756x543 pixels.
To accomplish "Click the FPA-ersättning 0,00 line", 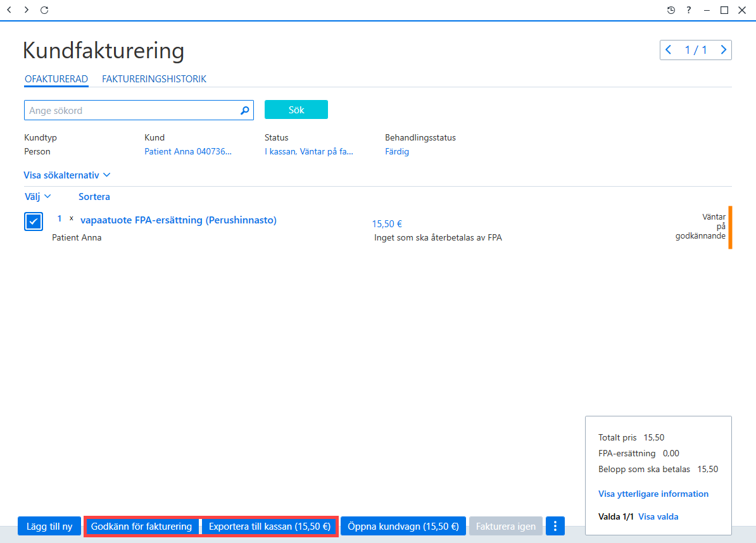I will pyautogui.click(x=638, y=453).
